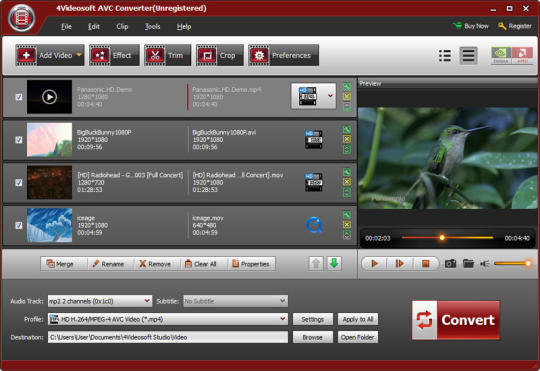Screen dimensions: 540x371
Task: Switch to compact list view icon
Action: coord(445,55)
